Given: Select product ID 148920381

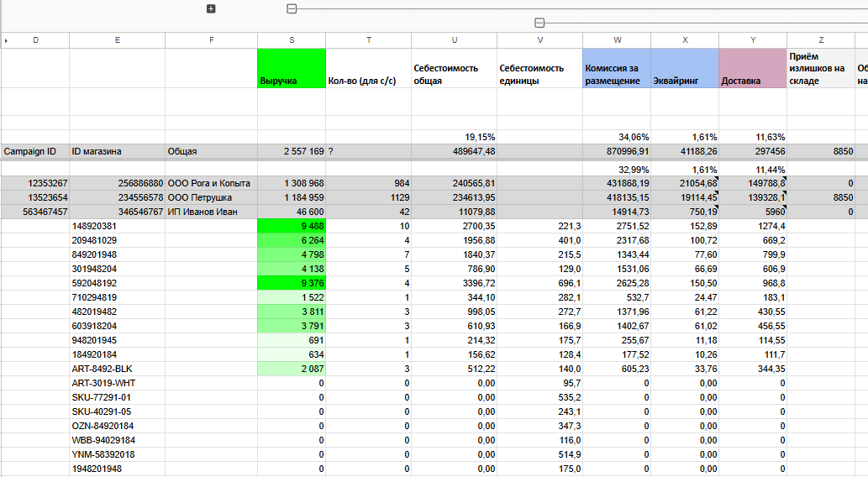Looking at the screenshot, I should click(x=118, y=227).
